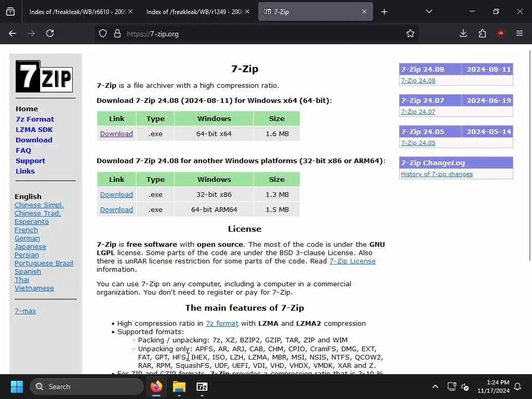
Task: Open the 7z Format sidebar link
Action: click(35, 119)
